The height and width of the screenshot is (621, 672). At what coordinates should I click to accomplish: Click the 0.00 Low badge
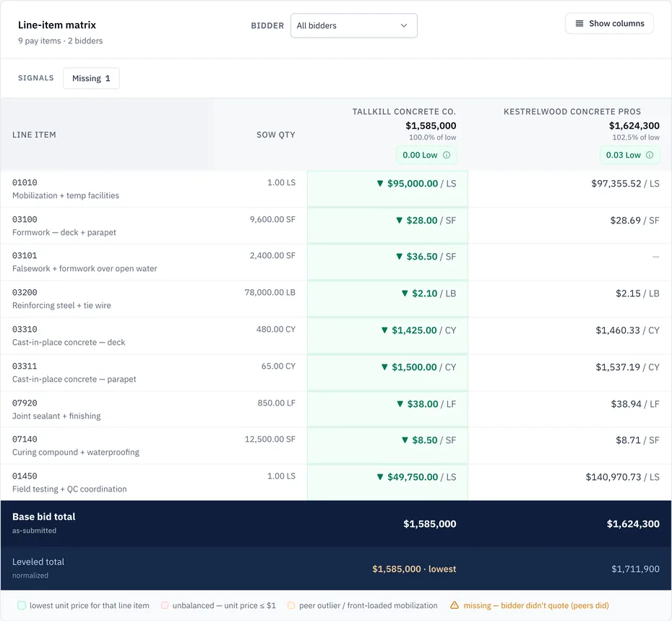(x=426, y=155)
